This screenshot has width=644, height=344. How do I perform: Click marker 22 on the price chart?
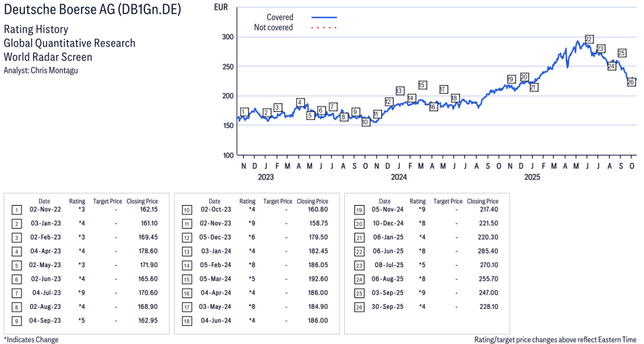(589, 39)
